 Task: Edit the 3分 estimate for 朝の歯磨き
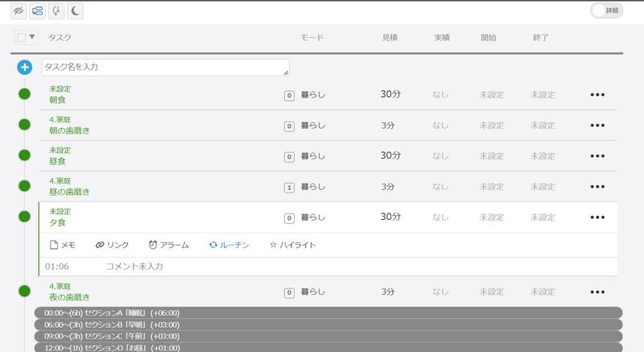click(388, 126)
